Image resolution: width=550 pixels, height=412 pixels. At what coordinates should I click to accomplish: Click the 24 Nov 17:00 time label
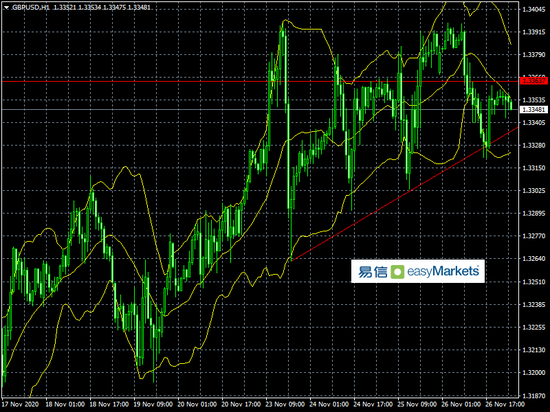374,404
